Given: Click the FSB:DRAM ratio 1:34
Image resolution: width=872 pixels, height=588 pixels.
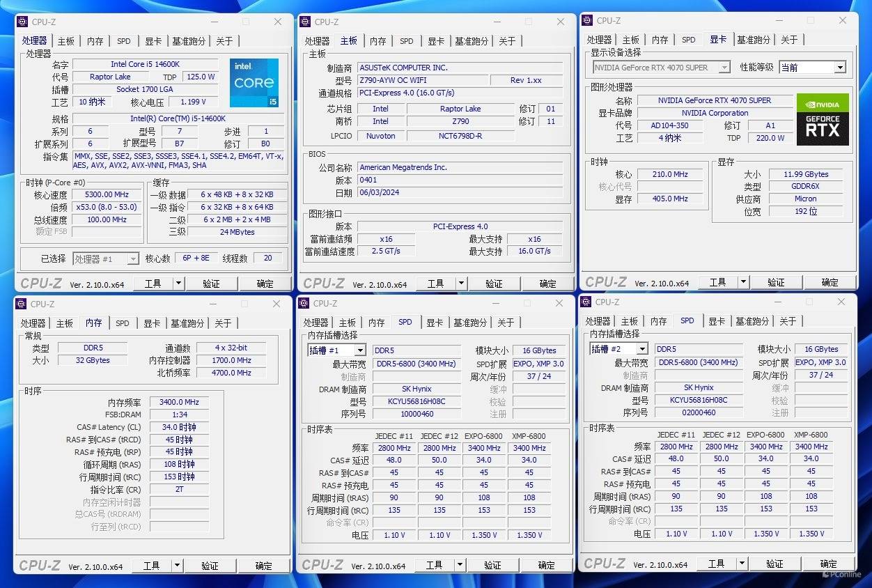Looking at the screenshot, I should pos(179,415).
